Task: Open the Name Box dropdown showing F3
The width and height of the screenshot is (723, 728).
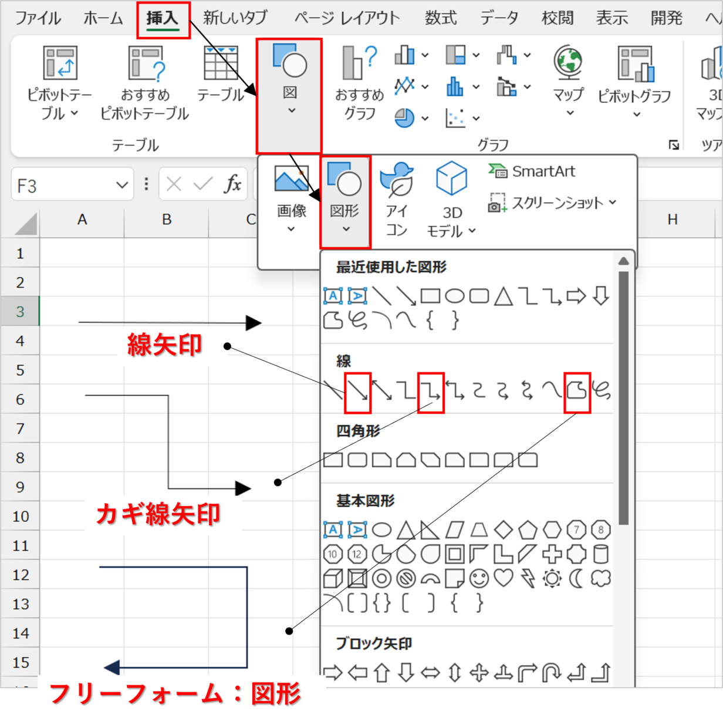Action: (121, 186)
